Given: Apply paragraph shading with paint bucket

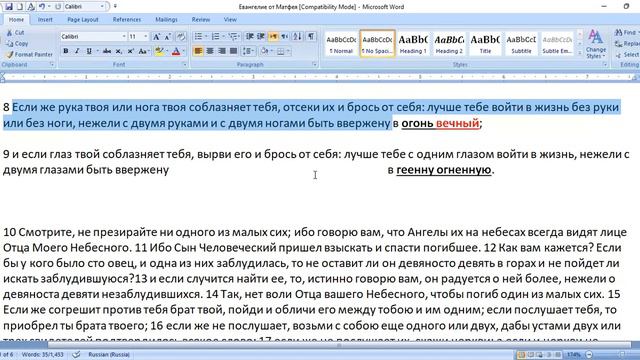Looking at the screenshot, I should [x=264, y=51].
